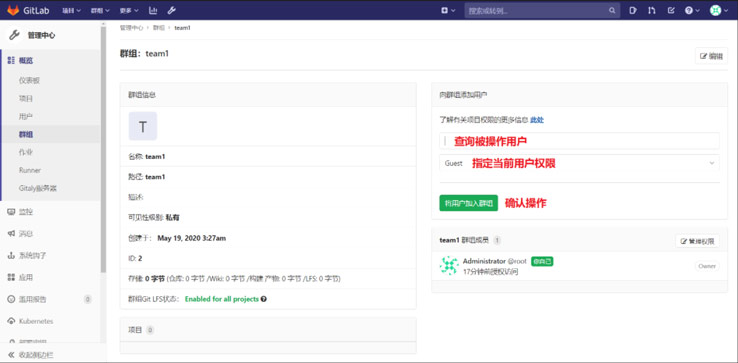Open the merge requests icon

point(652,10)
